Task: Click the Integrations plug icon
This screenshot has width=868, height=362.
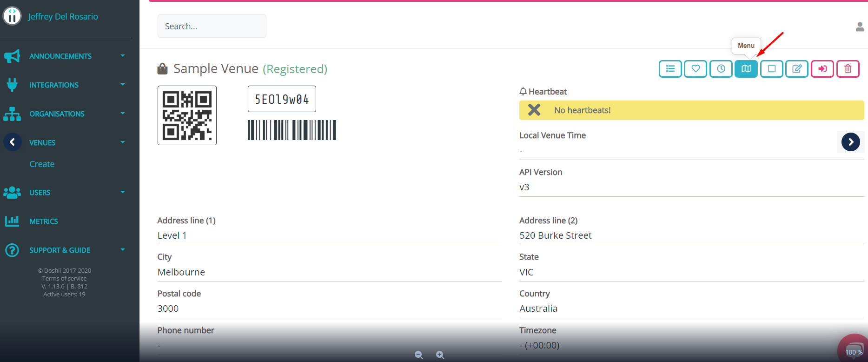Action: [12, 85]
